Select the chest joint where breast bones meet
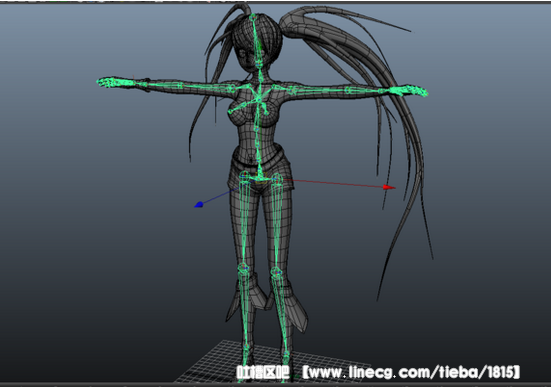551x389 pixels. pos(259,100)
